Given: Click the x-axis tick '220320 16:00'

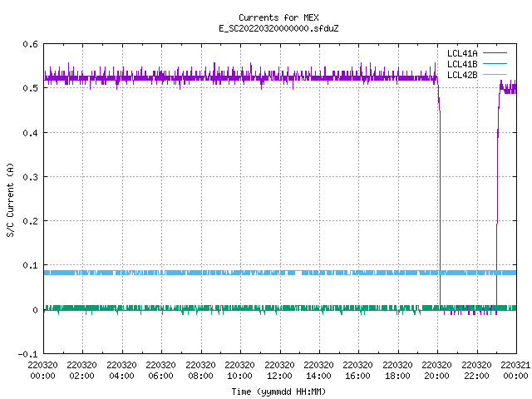Looking at the screenshot, I should point(357,371).
